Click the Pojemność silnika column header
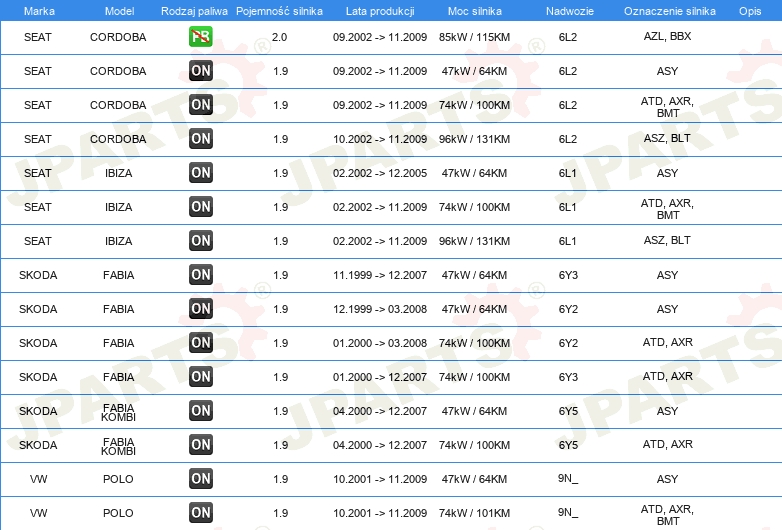Screen dimensions: 782x530 click(279, 11)
